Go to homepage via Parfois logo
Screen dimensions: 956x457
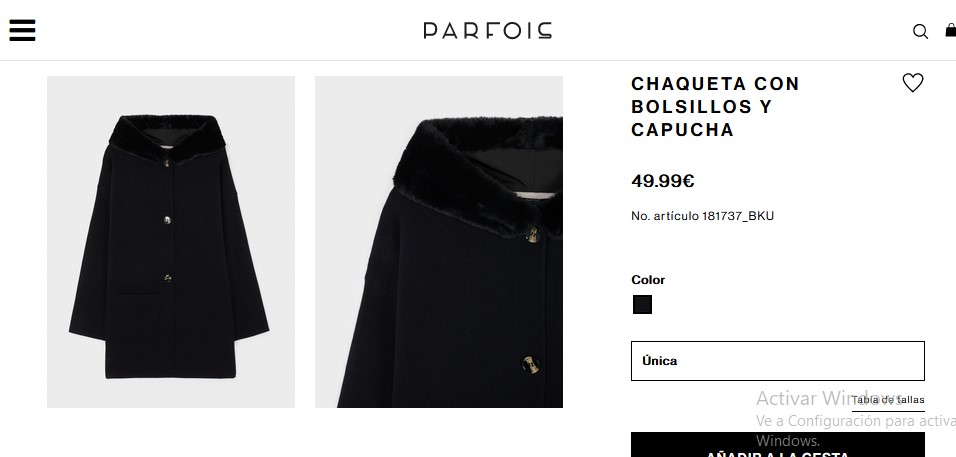point(488,30)
